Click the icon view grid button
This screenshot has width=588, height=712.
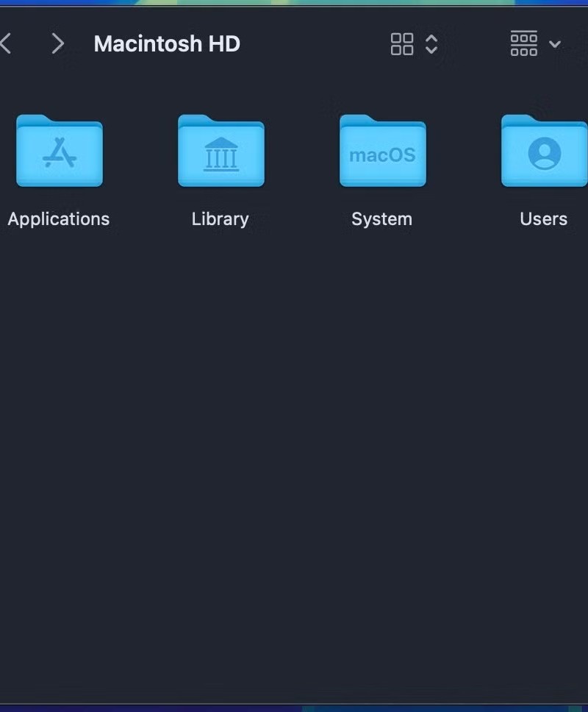coord(403,44)
